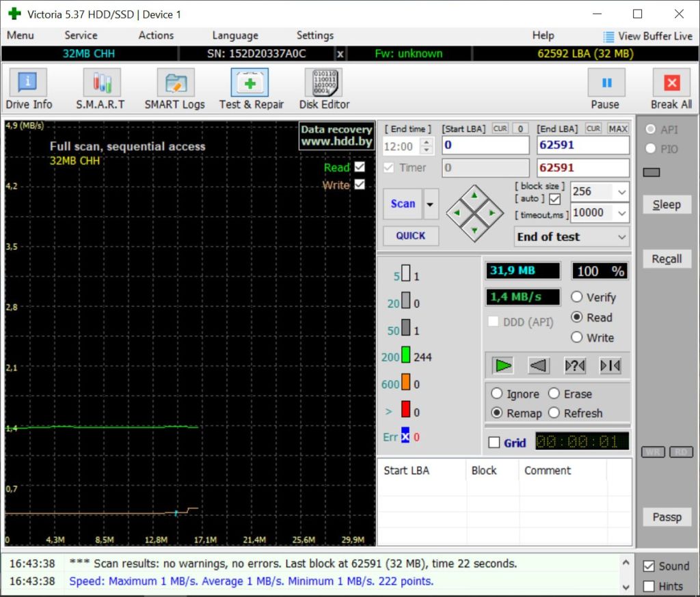The width and height of the screenshot is (700, 597).
Task: Open the Settings menu
Action: (315, 36)
